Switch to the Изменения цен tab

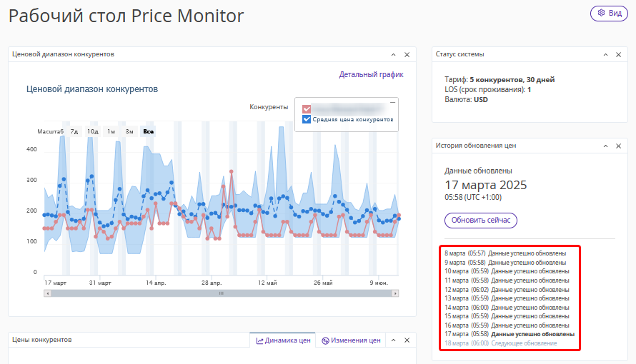tap(352, 340)
